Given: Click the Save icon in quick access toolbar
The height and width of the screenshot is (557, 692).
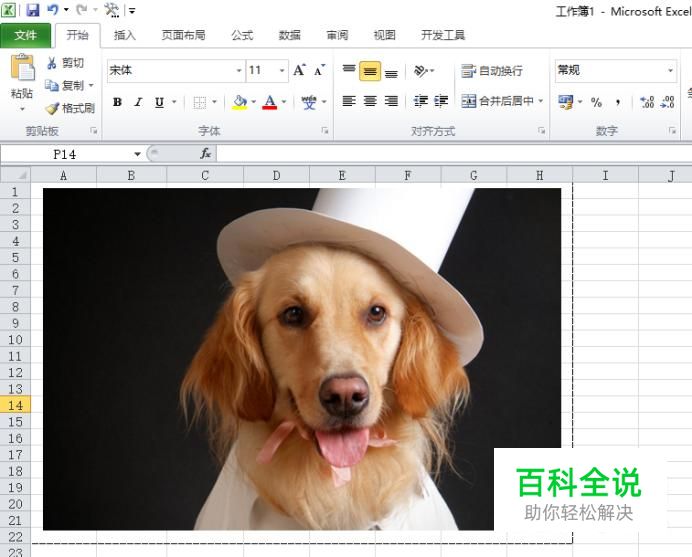Looking at the screenshot, I should tap(32, 10).
